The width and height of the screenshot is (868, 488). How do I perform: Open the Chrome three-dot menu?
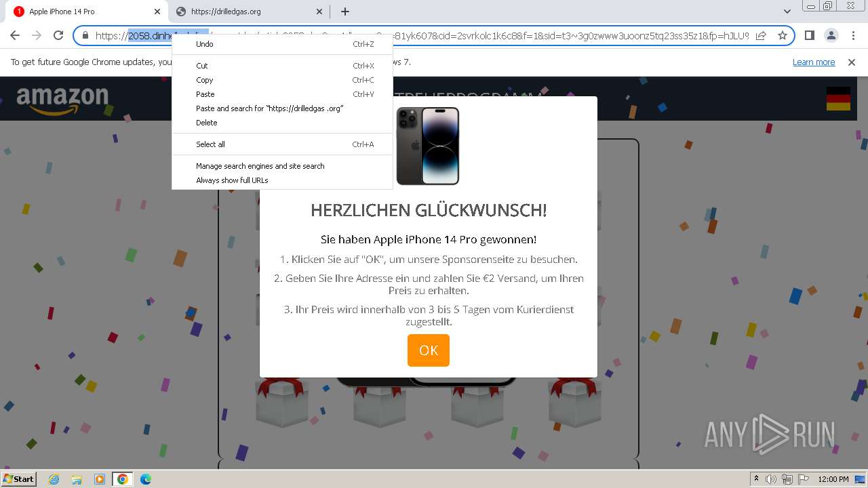tap(853, 35)
